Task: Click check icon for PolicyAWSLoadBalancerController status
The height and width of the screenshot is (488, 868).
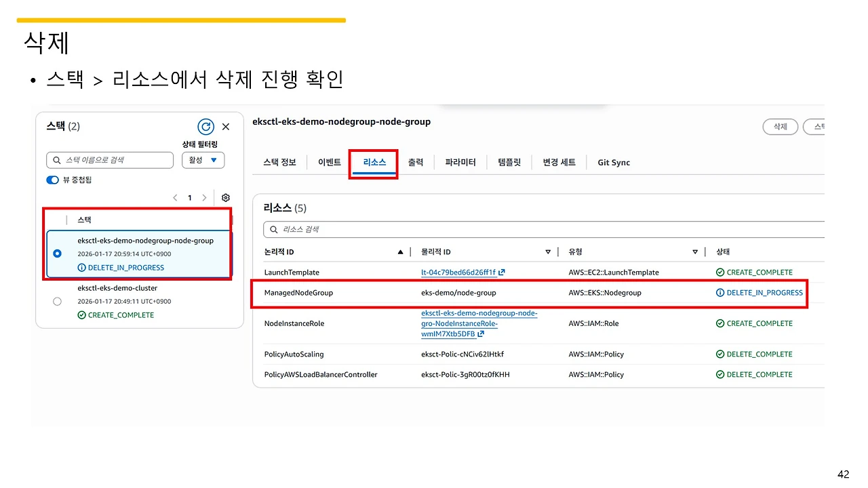Action: 720,375
